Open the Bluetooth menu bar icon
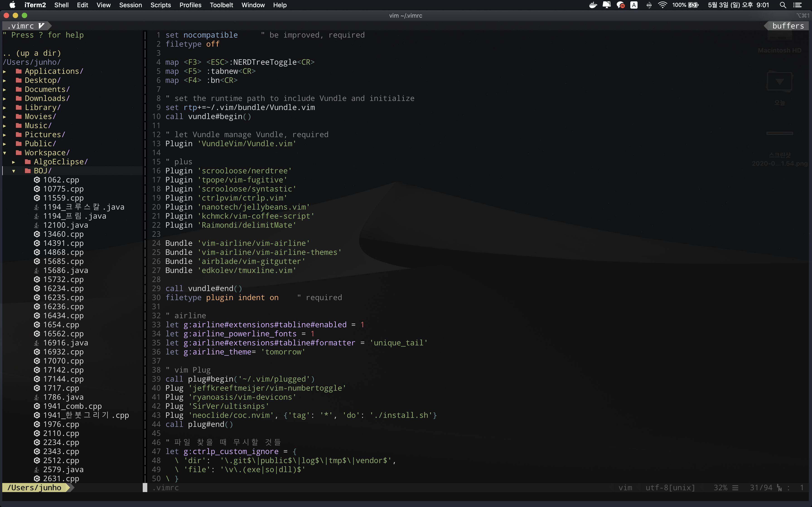 (x=649, y=5)
